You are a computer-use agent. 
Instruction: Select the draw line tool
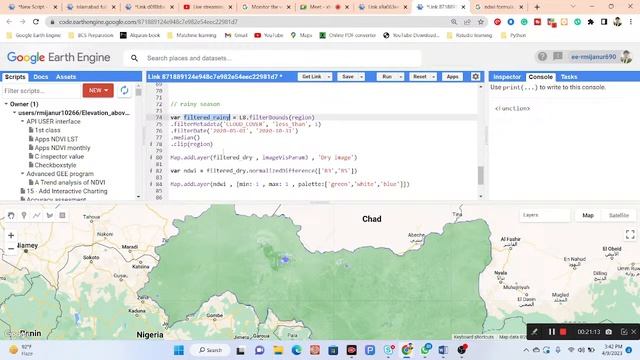(x=37, y=215)
